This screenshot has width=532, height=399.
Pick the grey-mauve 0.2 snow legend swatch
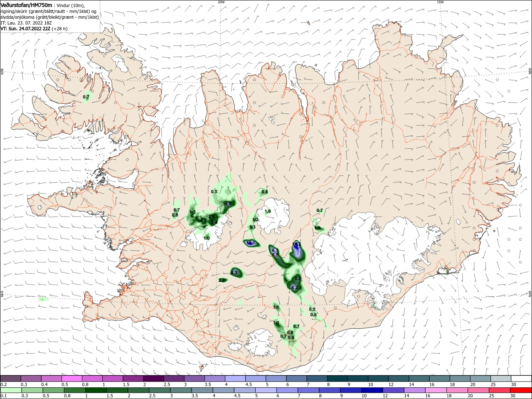(x=10, y=378)
